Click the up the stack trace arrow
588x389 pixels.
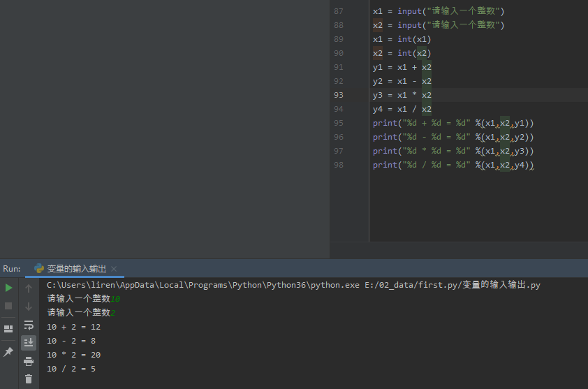point(29,288)
